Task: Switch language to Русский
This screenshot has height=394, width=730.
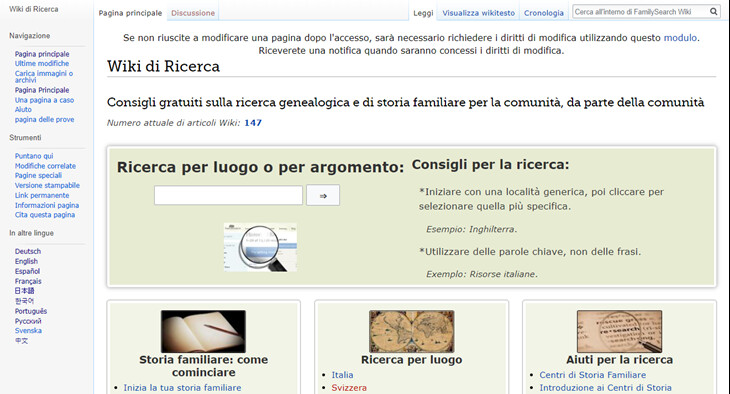Action: click(x=28, y=321)
